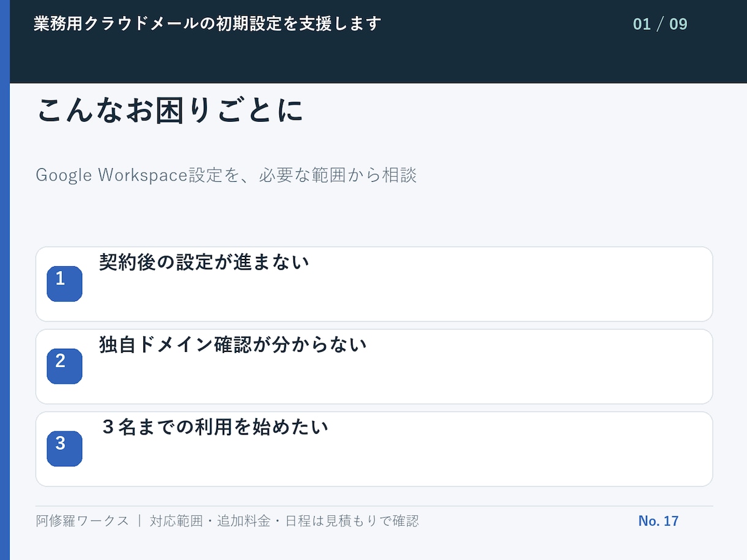
Task: Click the blue number 2 badge
Action: coord(64,367)
